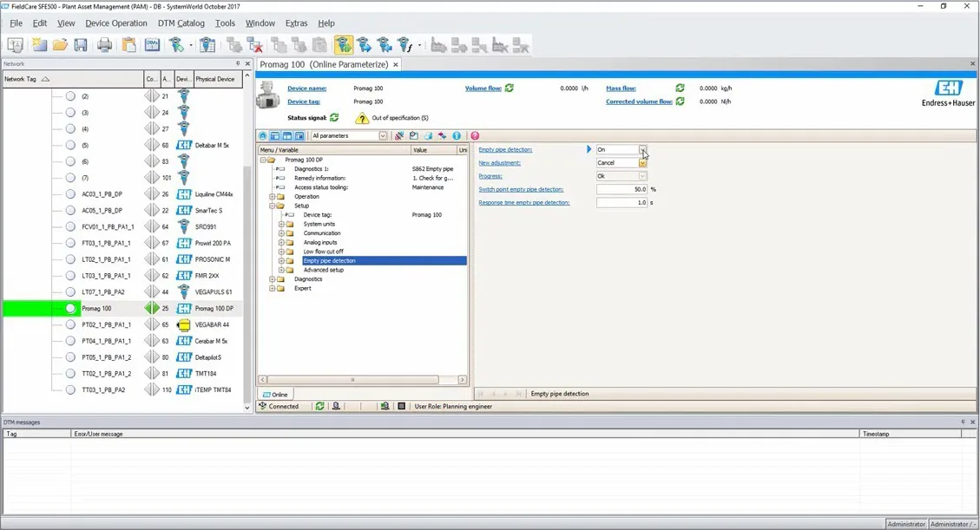Screen dimensions: 980x530
Task: Click the leftmost toolbar icon
Action: [x=16, y=45]
